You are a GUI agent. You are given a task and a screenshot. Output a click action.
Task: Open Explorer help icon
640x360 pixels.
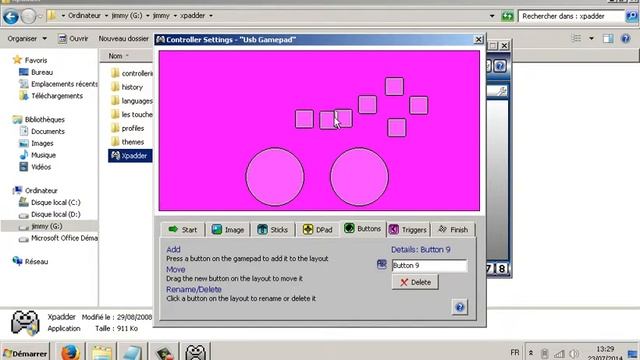tap(626, 38)
